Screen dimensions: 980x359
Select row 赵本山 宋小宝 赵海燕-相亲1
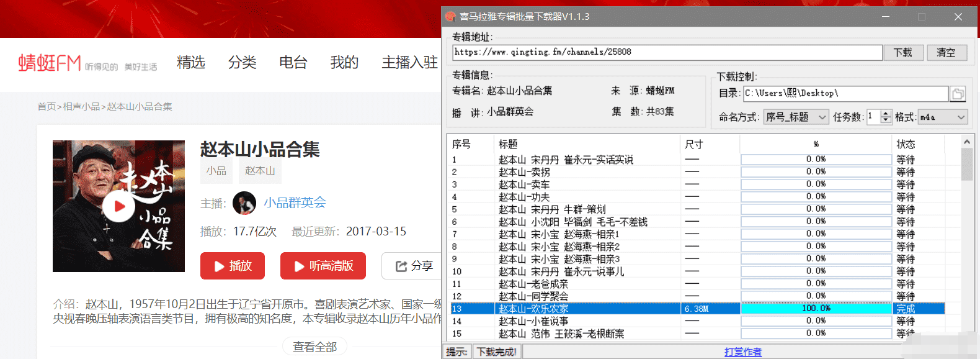tap(697, 234)
